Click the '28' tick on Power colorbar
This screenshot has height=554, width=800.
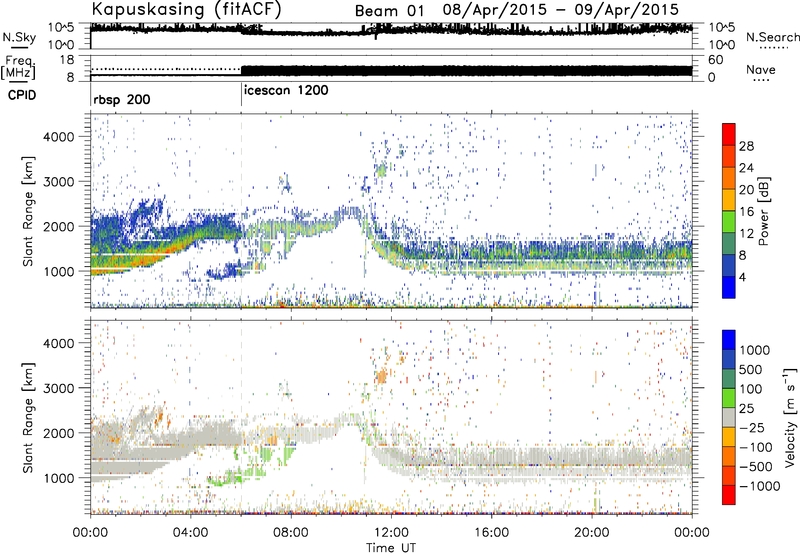(x=746, y=146)
